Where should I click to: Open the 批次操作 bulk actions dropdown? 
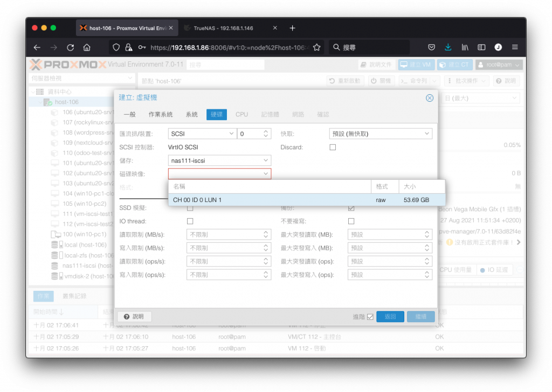[467, 81]
